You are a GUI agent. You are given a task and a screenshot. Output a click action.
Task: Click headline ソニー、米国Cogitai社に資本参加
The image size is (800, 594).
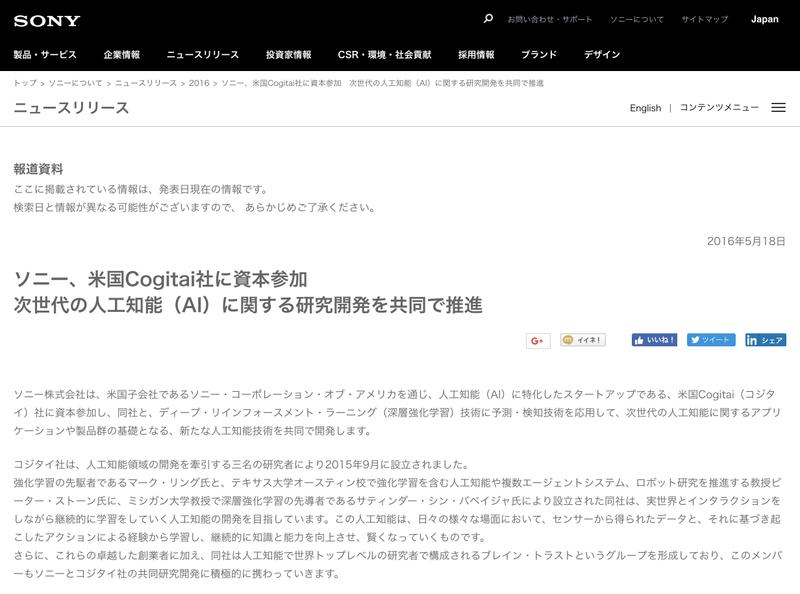(x=161, y=279)
